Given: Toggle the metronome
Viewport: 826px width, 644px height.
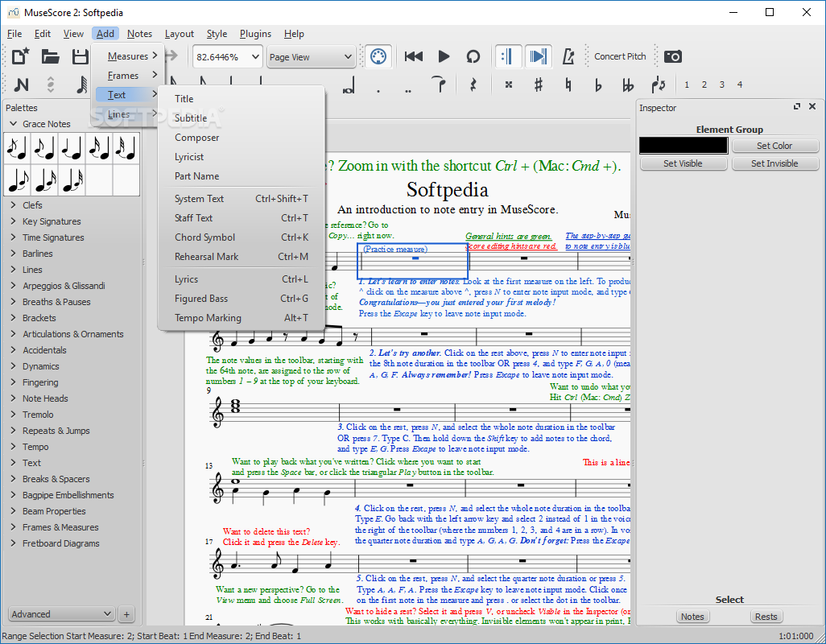Looking at the screenshot, I should 568,56.
